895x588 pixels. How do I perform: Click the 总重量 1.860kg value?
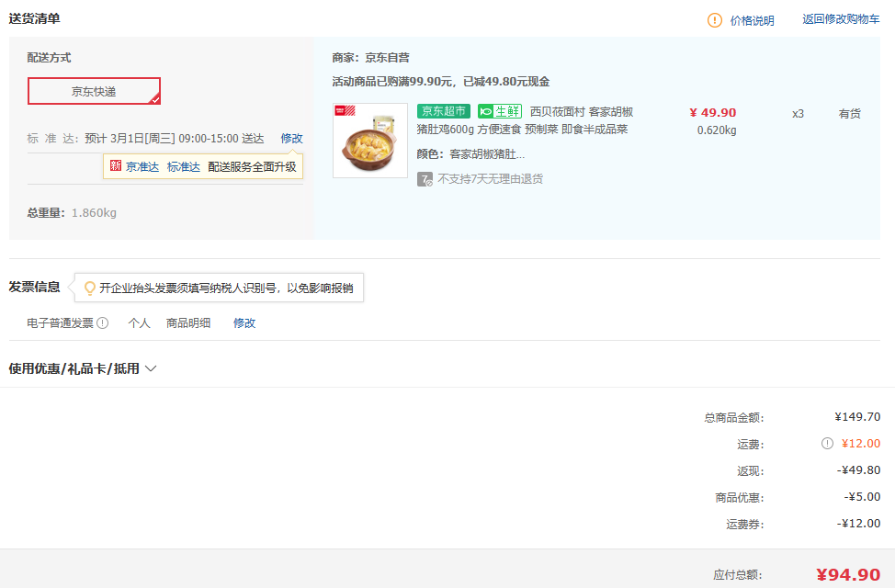[94, 213]
